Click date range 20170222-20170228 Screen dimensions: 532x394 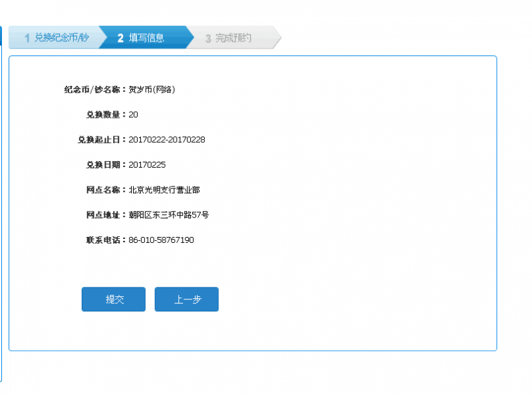(166, 140)
